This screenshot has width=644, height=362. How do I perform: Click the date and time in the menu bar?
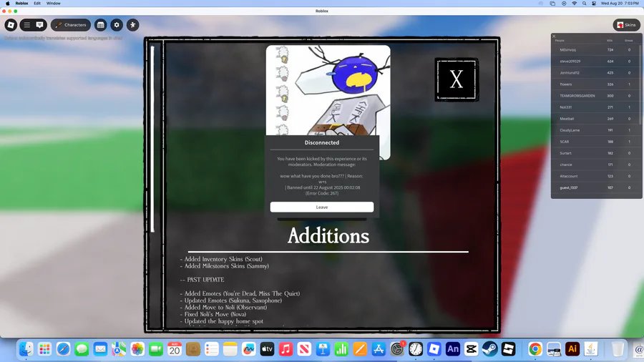pyautogui.click(x=620, y=4)
